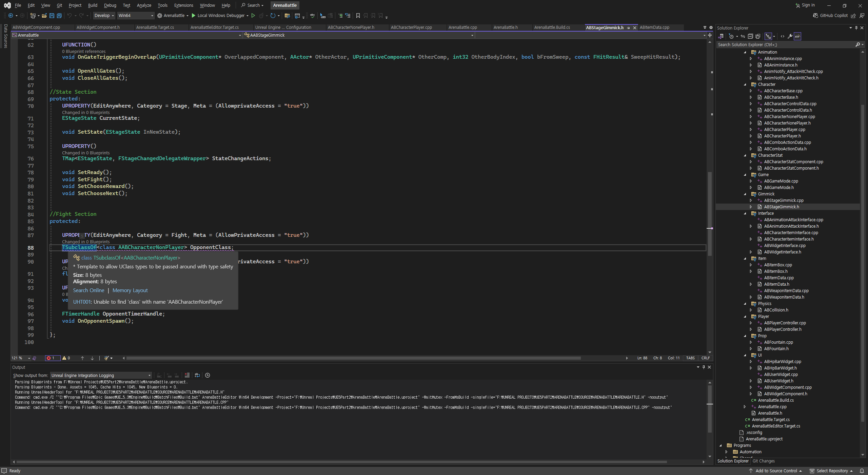Toggle Word Wrap in Output panel

(197, 375)
